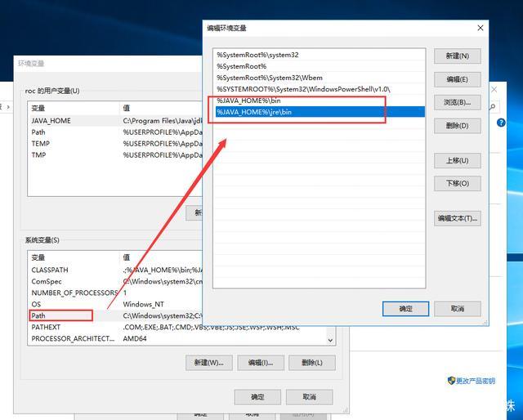Select TEMP user variable row

[x=115, y=144]
